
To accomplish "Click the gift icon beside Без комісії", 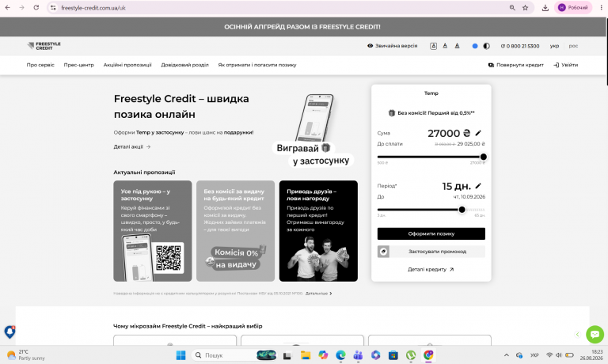I will click(392, 113).
